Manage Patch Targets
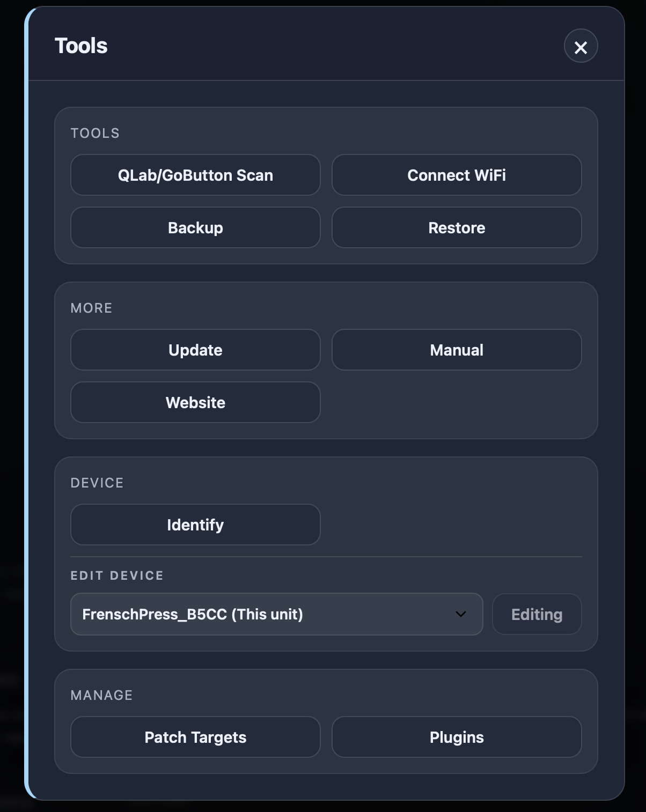Image resolution: width=646 pixels, height=812 pixels. (195, 737)
